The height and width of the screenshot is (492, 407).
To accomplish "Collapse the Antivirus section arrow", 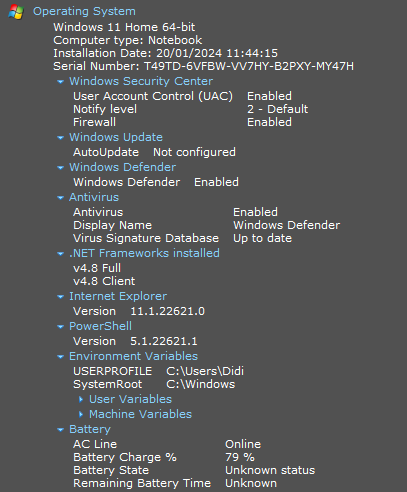I will coord(60,198).
